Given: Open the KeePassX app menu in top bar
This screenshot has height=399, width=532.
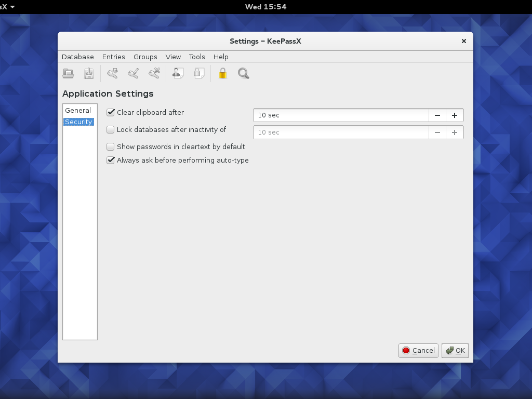Looking at the screenshot, I should pos(7,7).
